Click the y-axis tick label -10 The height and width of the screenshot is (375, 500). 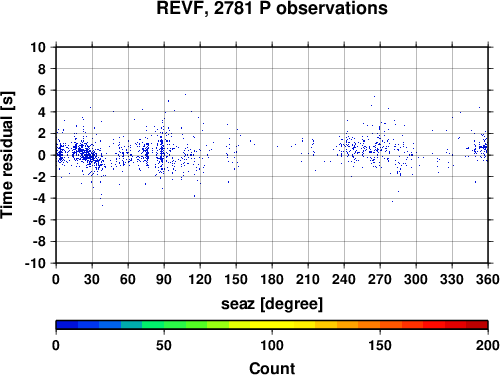tap(35, 263)
